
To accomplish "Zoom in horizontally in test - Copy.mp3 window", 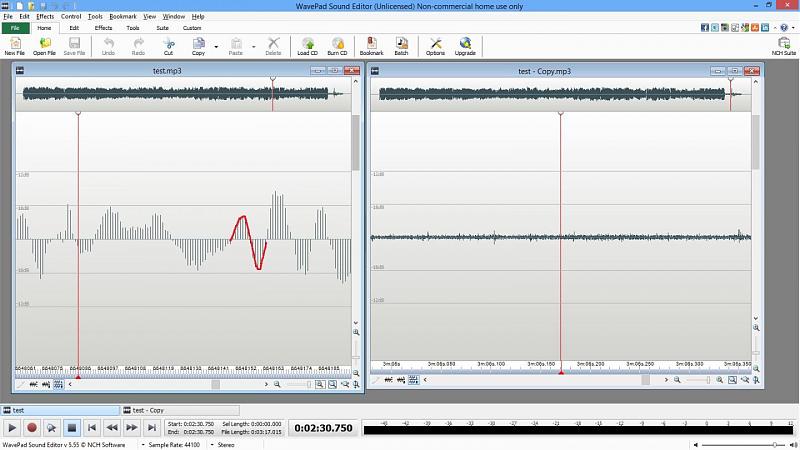I will pos(719,380).
